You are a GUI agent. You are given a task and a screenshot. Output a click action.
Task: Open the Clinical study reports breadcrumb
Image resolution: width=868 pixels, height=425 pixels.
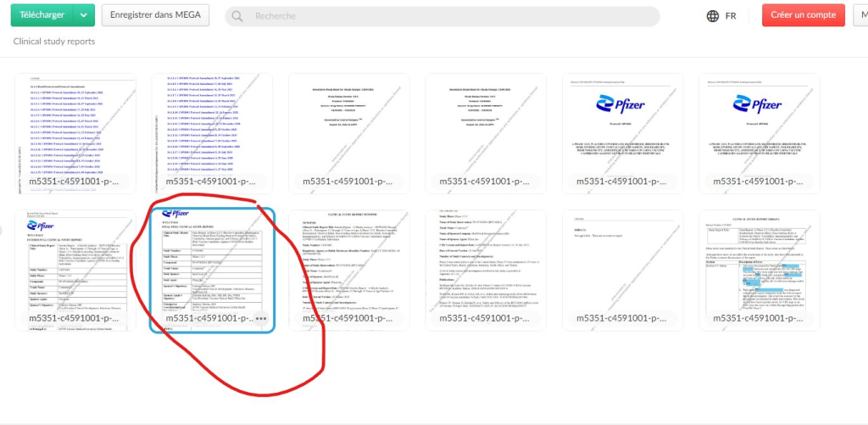[54, 42]
